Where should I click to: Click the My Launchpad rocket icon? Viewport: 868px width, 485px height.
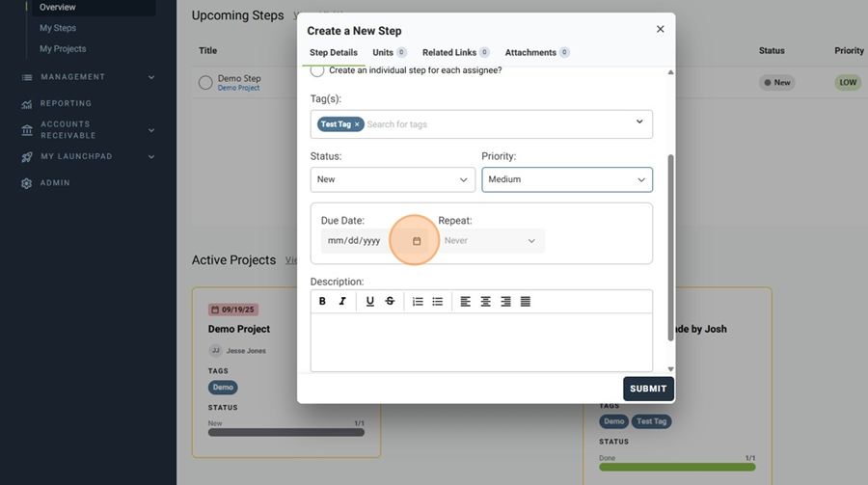27,157
